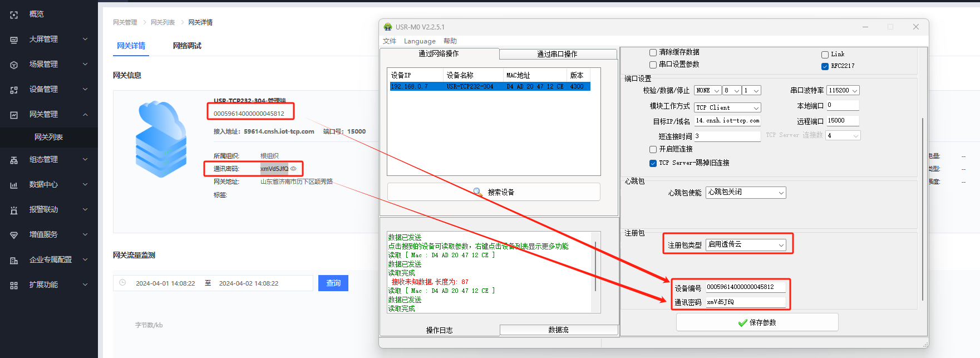Screen dimensions: 980x358
Task: Select the 网关详情 tab
Action: tap(131, 46)
